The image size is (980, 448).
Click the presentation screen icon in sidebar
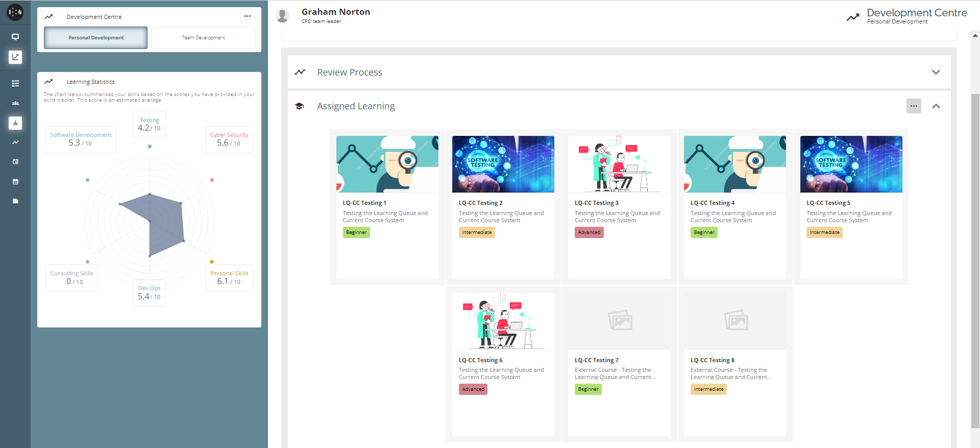15,37
